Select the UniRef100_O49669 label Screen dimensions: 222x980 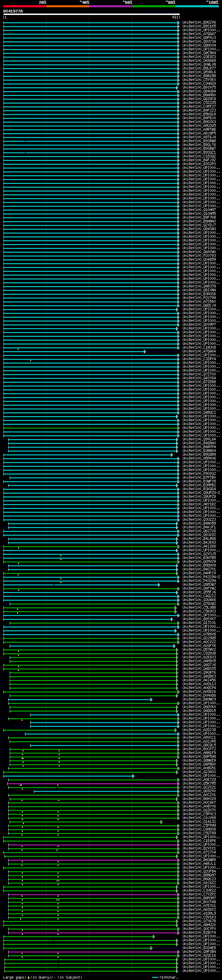(x=199, y=60)
